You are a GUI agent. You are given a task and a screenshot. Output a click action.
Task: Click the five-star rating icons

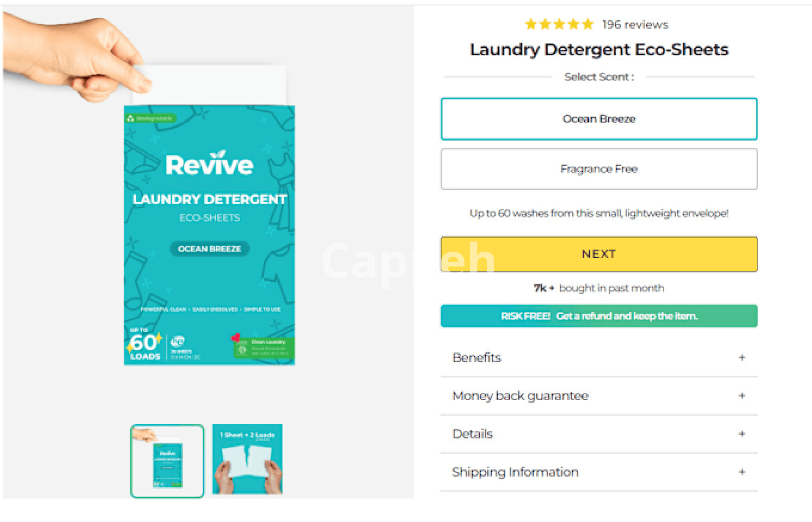coord(559,24)
